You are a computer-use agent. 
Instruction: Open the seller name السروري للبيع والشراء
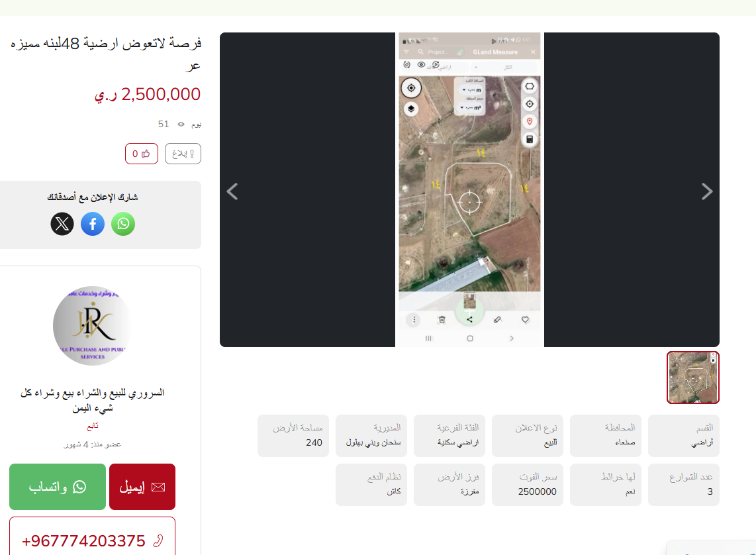[x=93, y=400]
